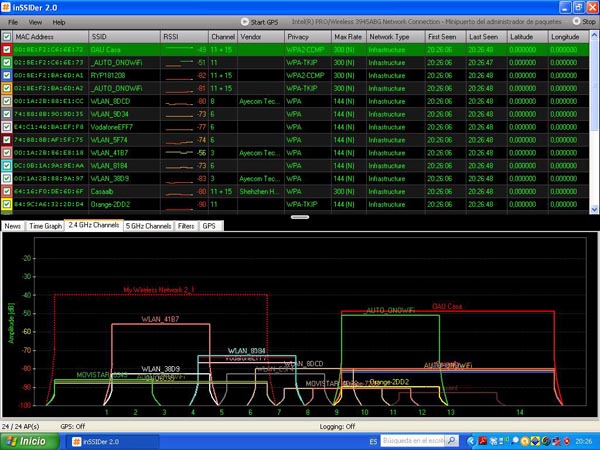This screenshot has width=600, height=450.
Task: Switch to the Time Graph tab
Action: 45,226
